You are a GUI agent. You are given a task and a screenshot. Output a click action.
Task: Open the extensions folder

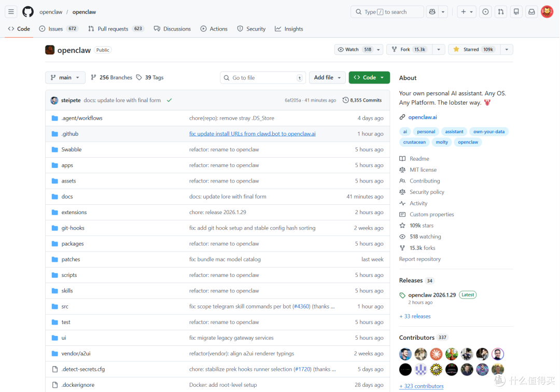click(x=74, y=213)
